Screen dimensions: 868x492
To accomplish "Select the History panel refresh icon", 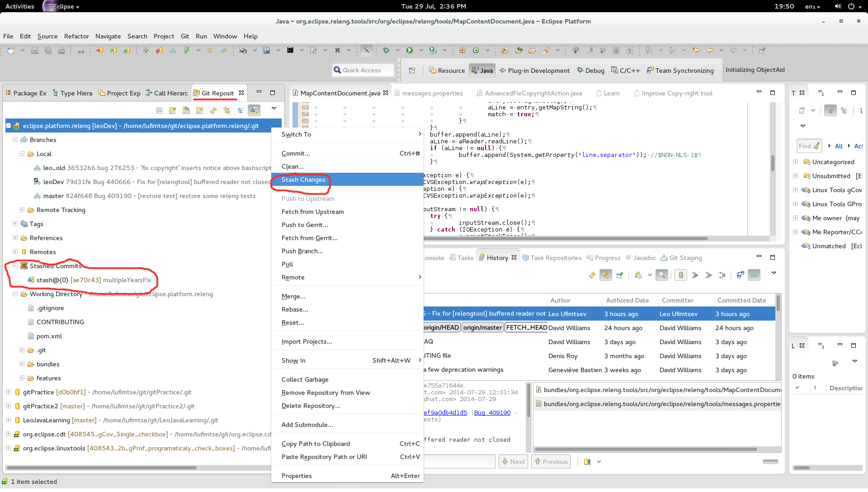I will tap(592, 274).
